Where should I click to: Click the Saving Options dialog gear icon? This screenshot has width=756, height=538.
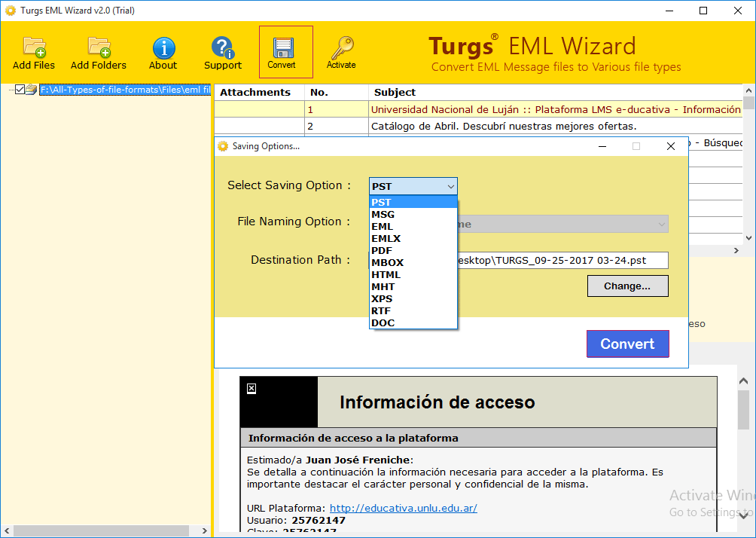pos(223,146)
